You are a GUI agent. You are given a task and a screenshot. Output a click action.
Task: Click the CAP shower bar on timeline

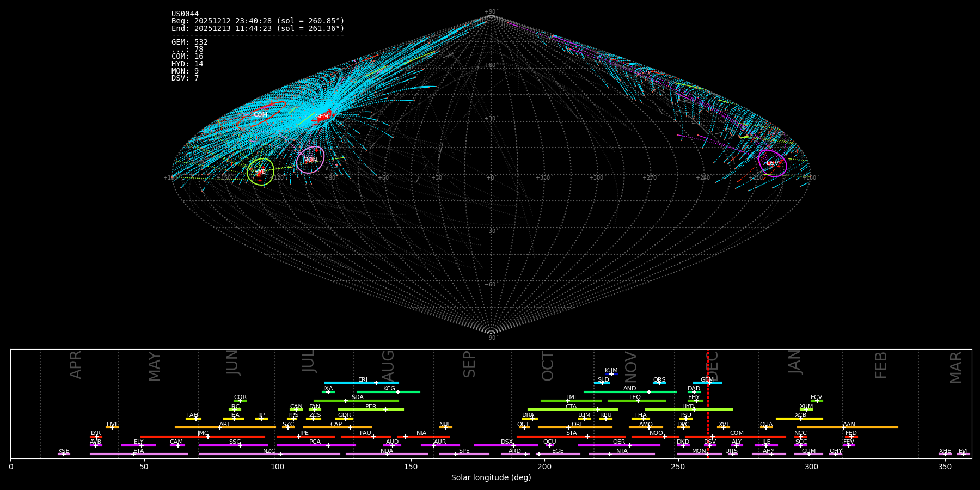click(x=338, y=427)
